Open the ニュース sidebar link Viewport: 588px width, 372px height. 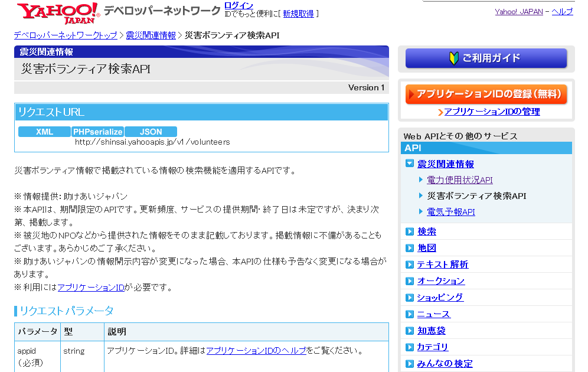[434, 314]
